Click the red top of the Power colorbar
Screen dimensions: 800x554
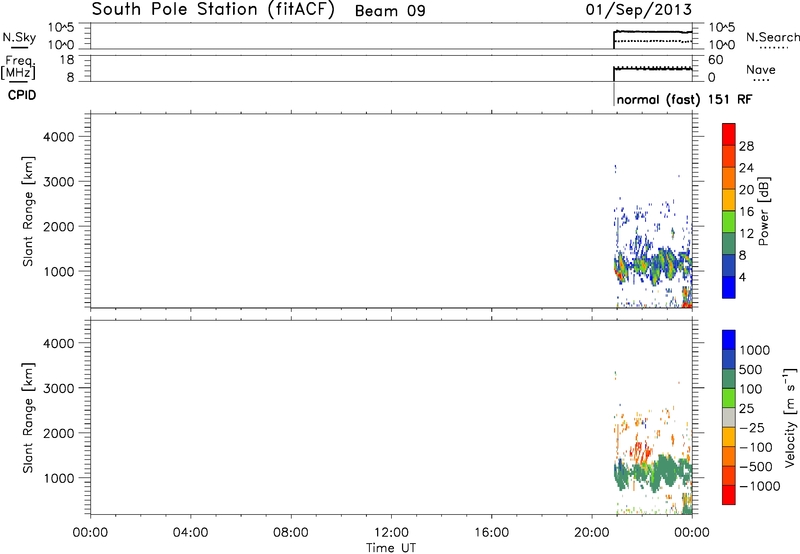tap(729, 134)
